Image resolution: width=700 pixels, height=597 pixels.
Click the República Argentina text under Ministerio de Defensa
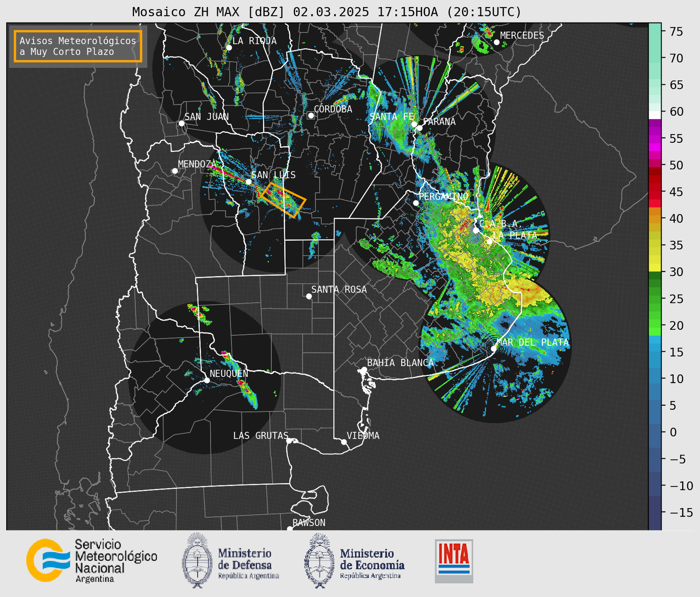pos(249,576)
